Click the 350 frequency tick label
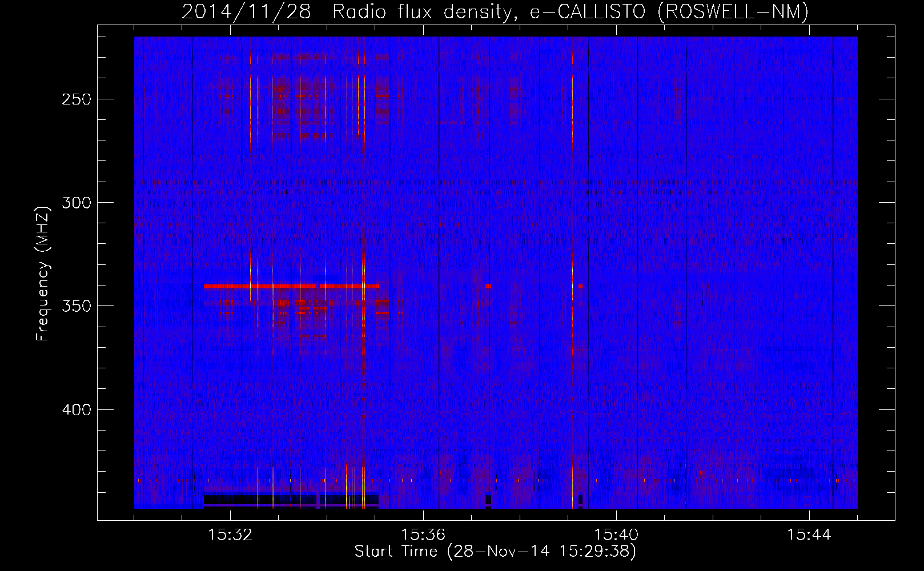The image size is (924, 571). (x=77, y=306)
